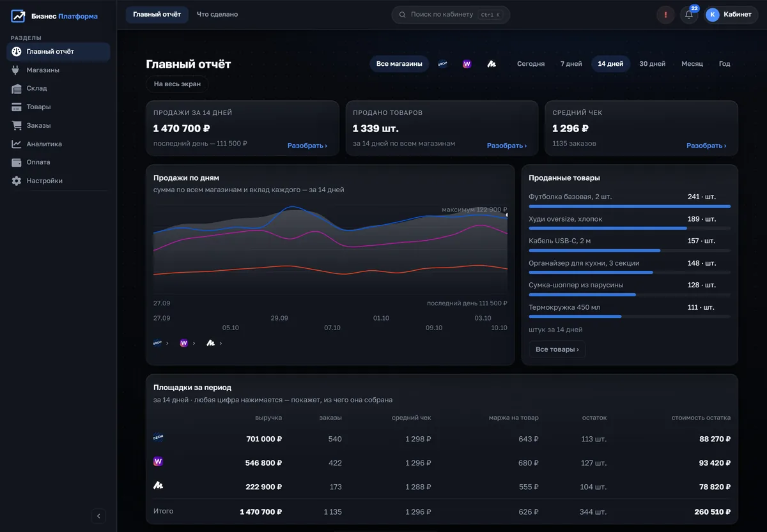This screenshot has width=767, height=532.
Task: Open the Все товары list
Action: click(557, 349)
